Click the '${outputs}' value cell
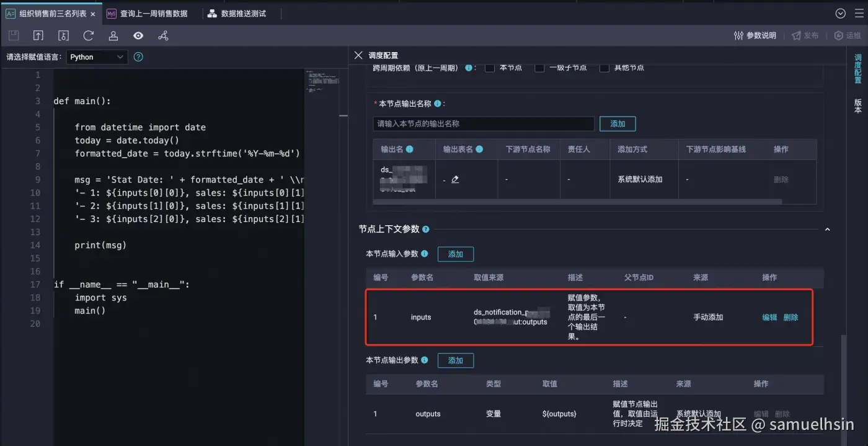868x446 pixels. [559, 414]
